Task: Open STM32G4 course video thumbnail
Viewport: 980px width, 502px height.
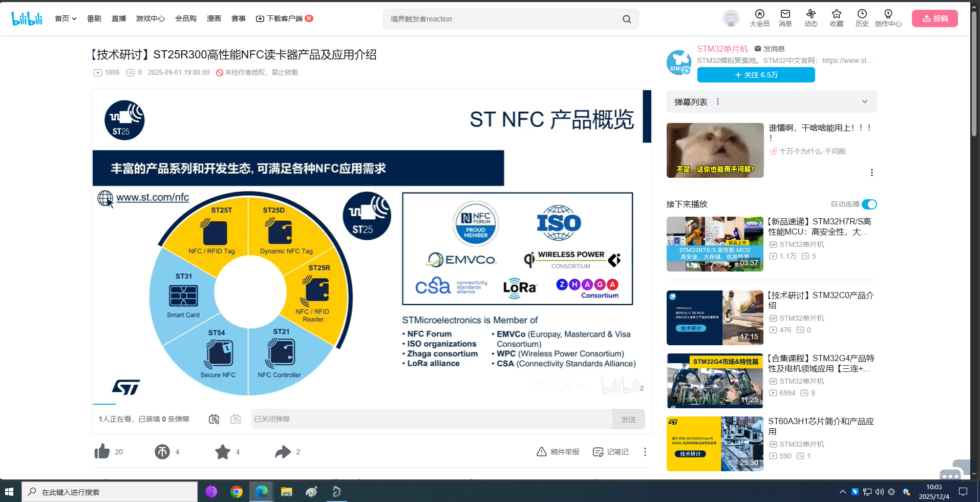Action: 715,381
